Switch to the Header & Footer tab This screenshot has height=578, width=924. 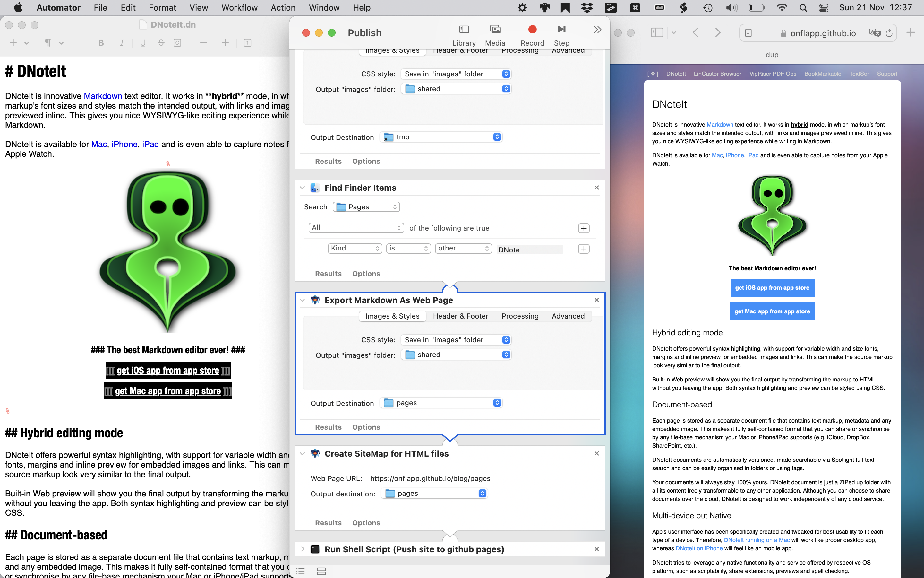click(460, 316)
